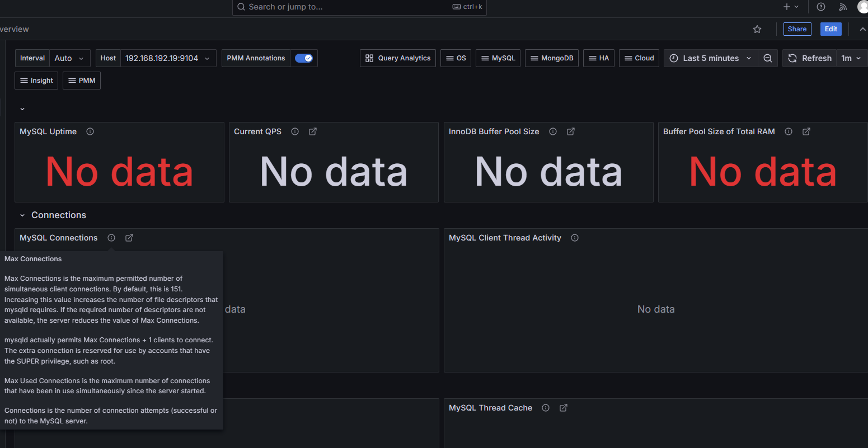
Task: Open the Cloud dashboards menu
Action: click(639, 58)
